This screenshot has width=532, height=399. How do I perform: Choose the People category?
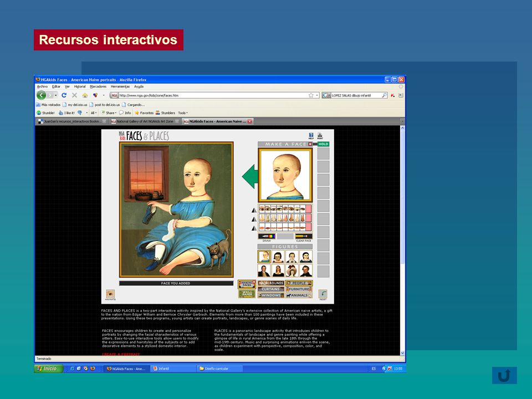[x=299, y=283]
